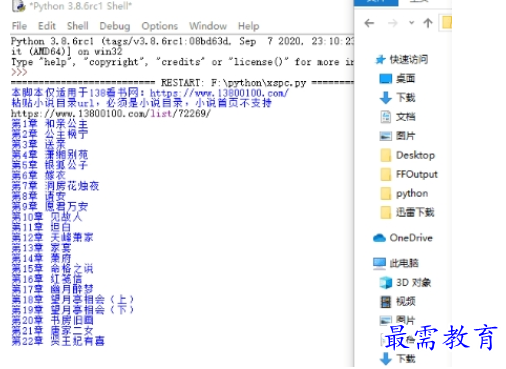Click the Up arrow in File Explorer

[x=428, y=23]
